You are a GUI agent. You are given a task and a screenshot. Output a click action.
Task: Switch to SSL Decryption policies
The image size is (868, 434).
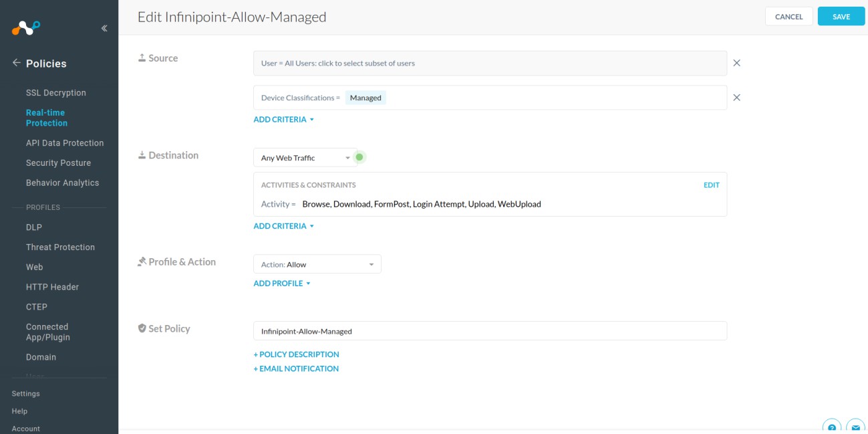click(x=56, y=92)
